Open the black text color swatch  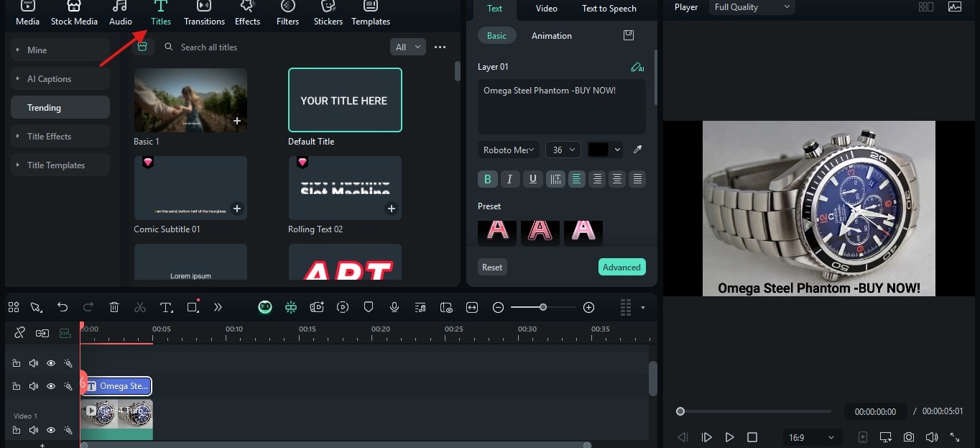click(x=598, y=150)
